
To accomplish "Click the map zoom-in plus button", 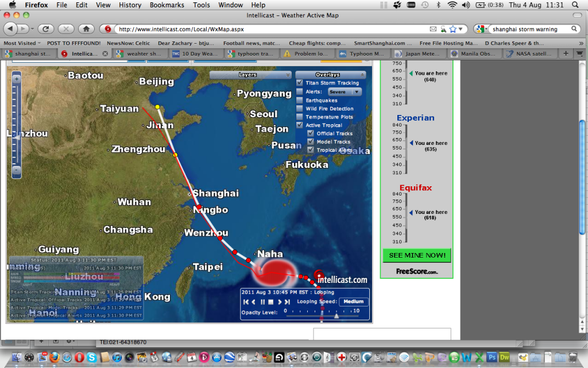I will tap(17, 79).
